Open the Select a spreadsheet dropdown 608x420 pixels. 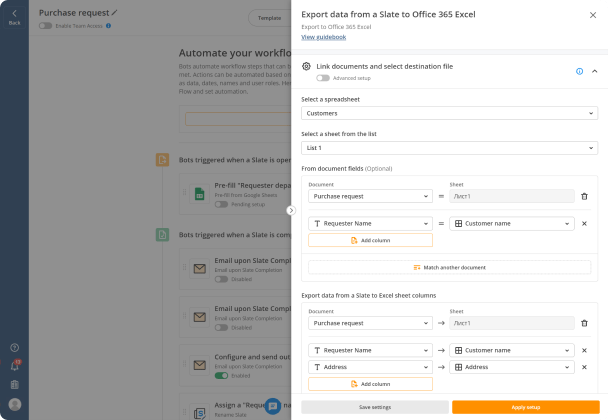tap(449, 113)
